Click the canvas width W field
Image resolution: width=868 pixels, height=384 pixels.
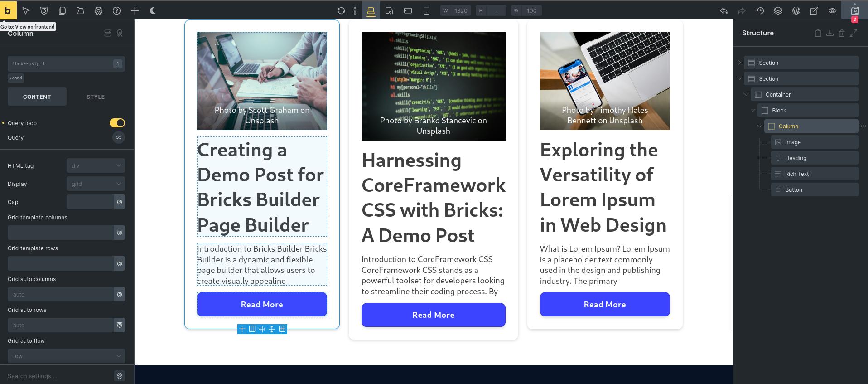pyautogui.click(x=455, y=11)
